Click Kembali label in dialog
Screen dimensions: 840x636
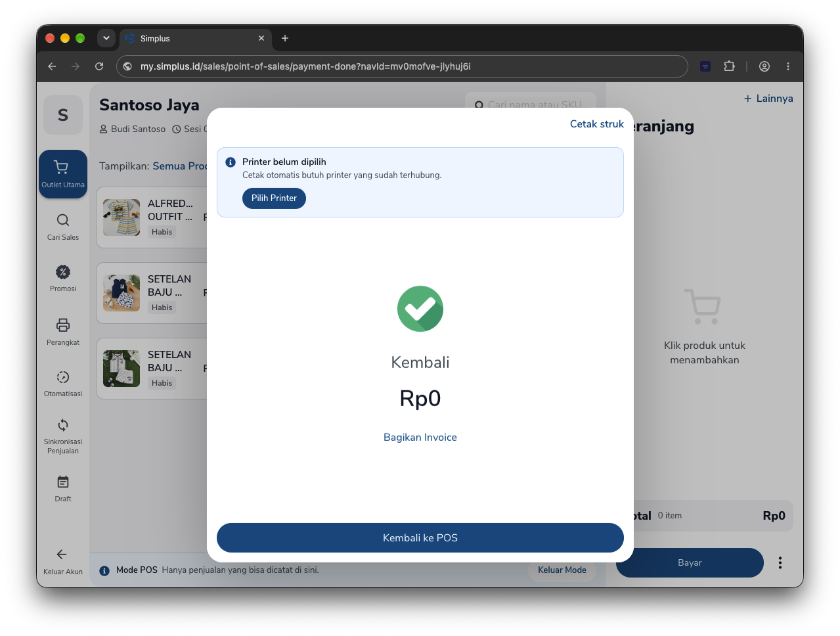[420, 363]
